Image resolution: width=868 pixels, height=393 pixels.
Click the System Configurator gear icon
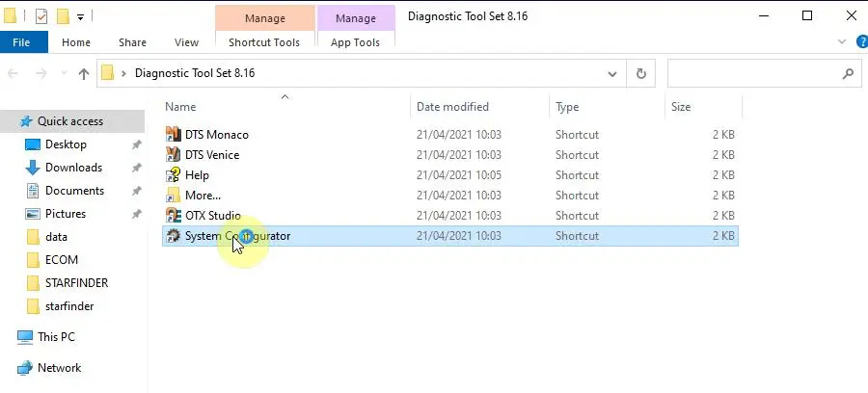[174, 236]
